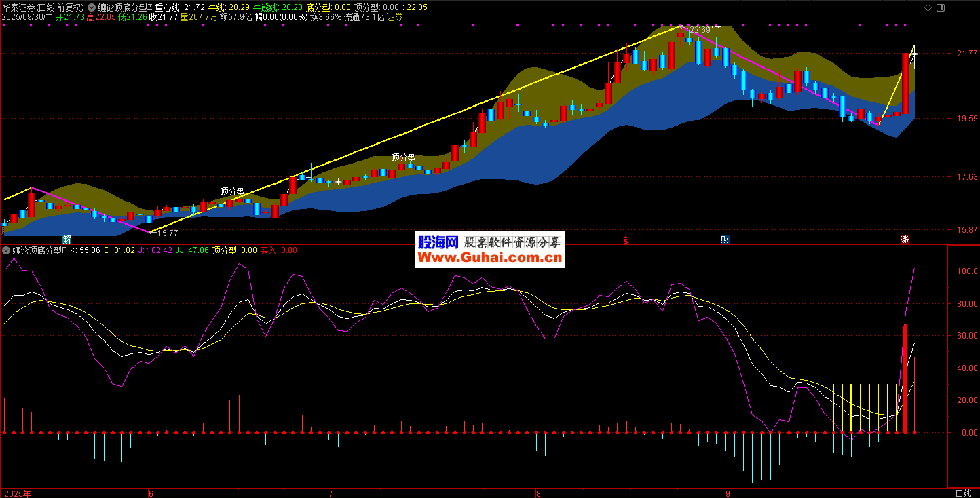Click the 涨 marker icon
Viewport: 980px width, 498px height.
[x=905, y=239]
